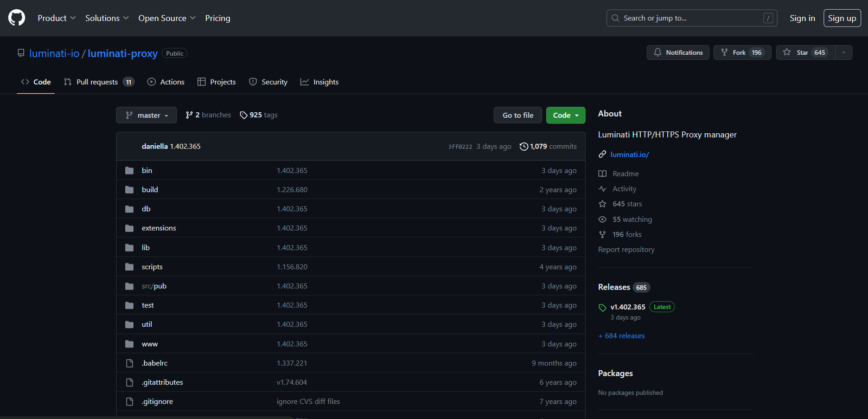Click the Star icon in Star button
Screen dimensions: 868x419
(x=787, y=53)
